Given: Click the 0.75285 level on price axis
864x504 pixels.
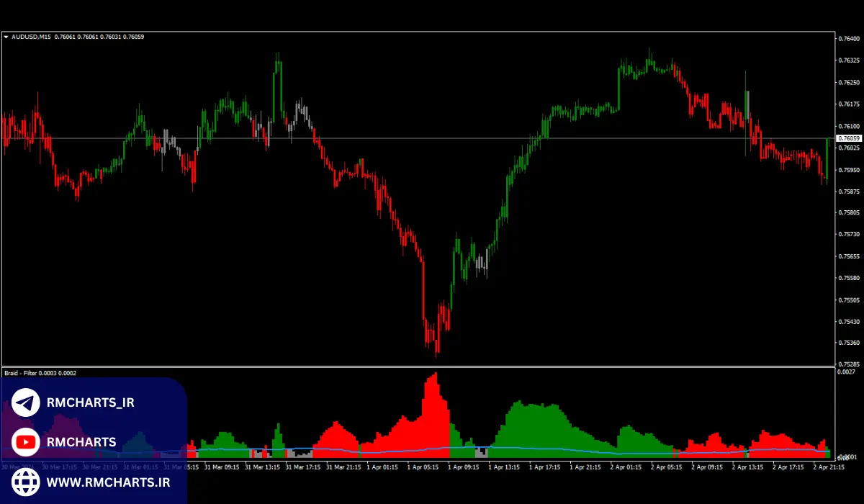Looking at the screenshot, I should tap(850, 364).
